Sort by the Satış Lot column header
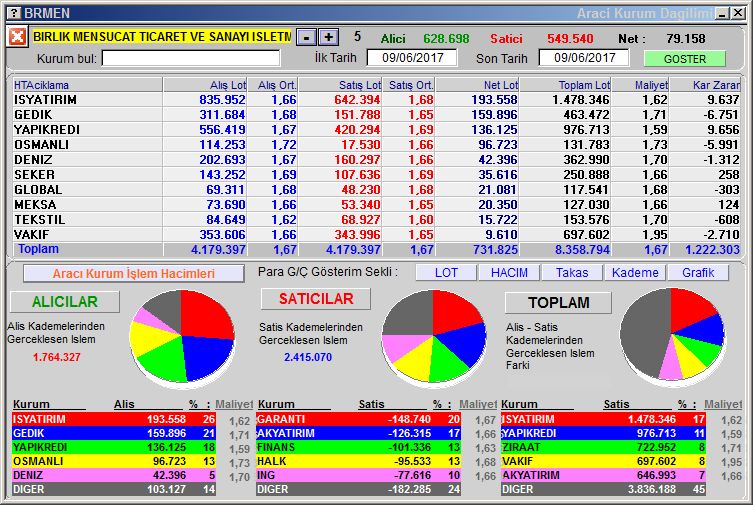Image resolution: width=753 pixels, height=505 pixels. [x=340, y=85]
